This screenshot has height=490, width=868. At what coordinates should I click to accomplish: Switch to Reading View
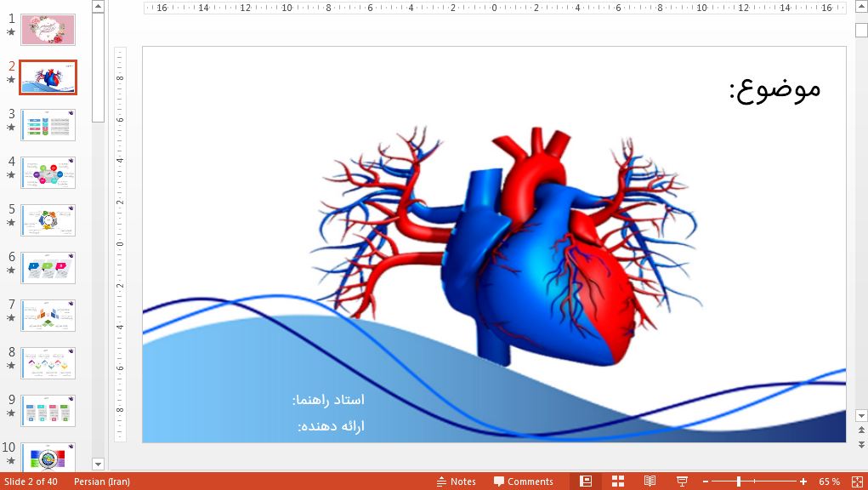650,481
